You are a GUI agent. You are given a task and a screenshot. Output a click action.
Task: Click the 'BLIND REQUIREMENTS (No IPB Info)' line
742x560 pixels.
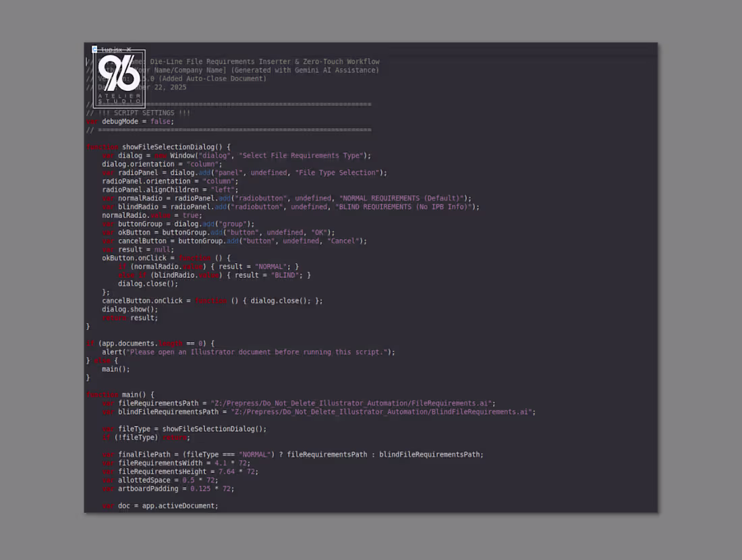coord(291,207)
